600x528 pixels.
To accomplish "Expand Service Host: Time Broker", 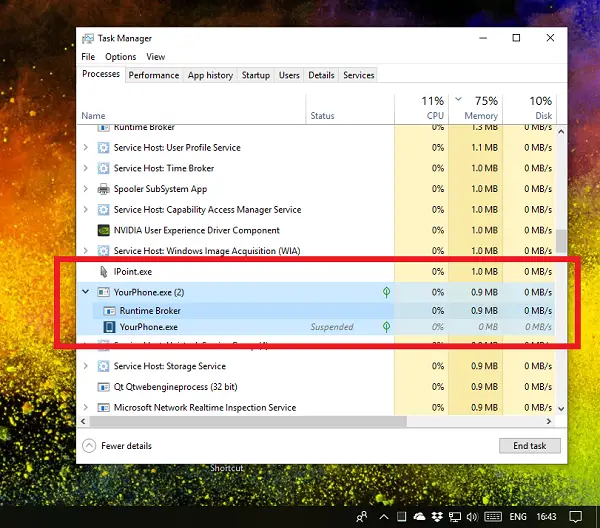I will pos(86,168).
